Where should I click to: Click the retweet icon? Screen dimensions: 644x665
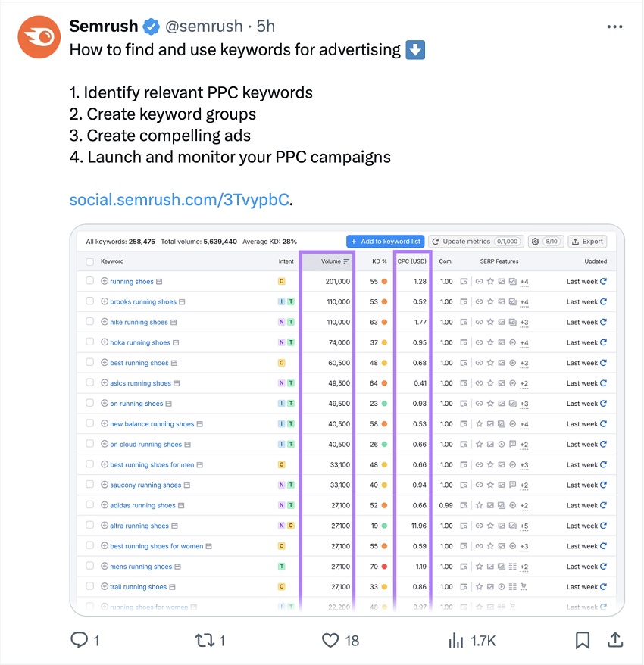(205, 640)
